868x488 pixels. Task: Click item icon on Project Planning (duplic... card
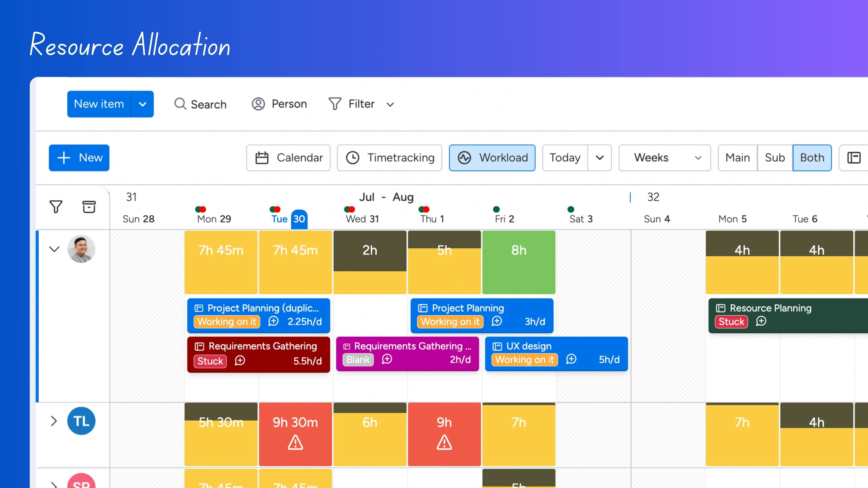pos(199,308)
